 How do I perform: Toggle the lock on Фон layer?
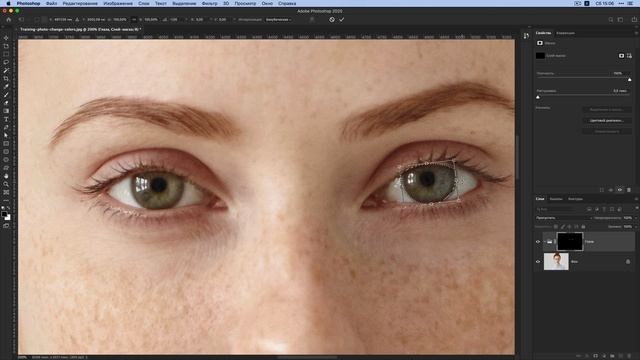click(x=628, y=262)
